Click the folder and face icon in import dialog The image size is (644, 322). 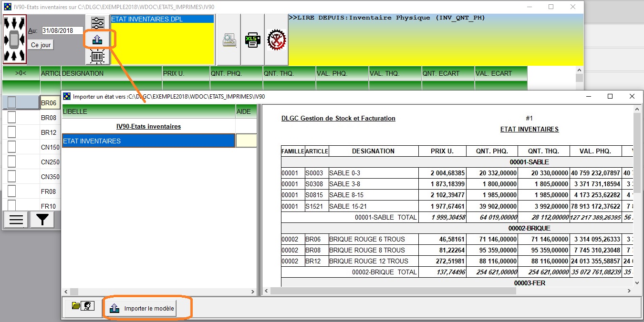point(83,306)
